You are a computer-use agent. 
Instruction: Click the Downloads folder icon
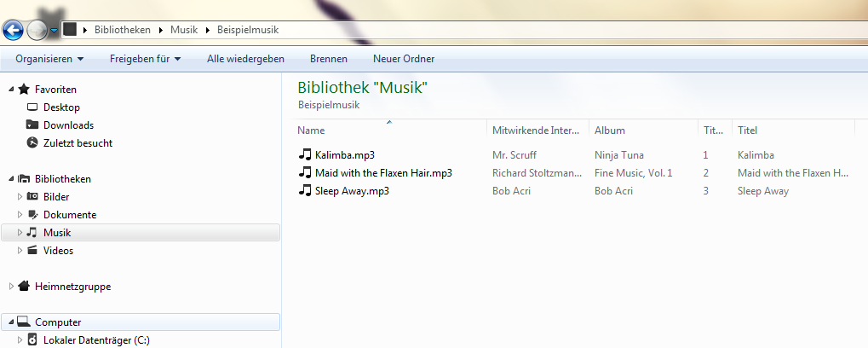tap(32, 125)
